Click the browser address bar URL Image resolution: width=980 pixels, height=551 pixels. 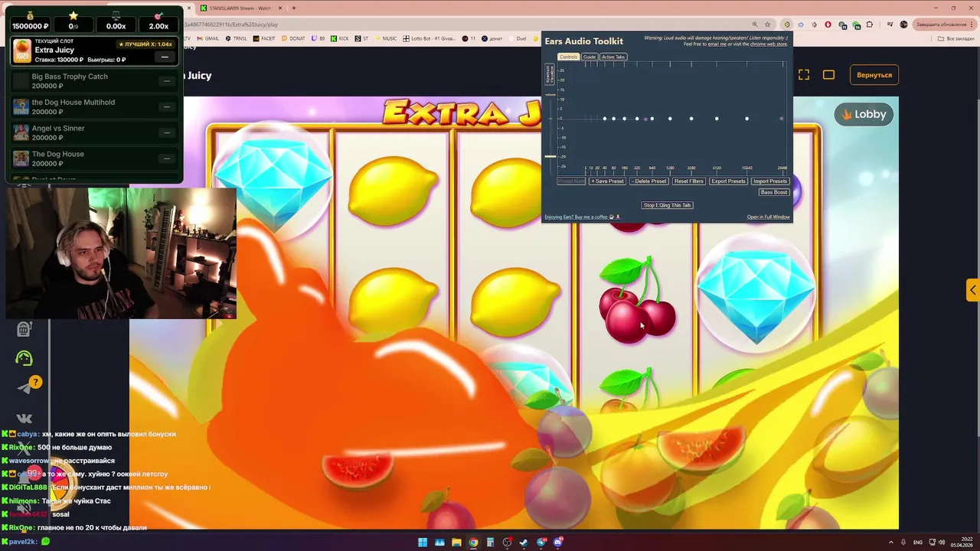pyautogui.click(x=230, y=24)
